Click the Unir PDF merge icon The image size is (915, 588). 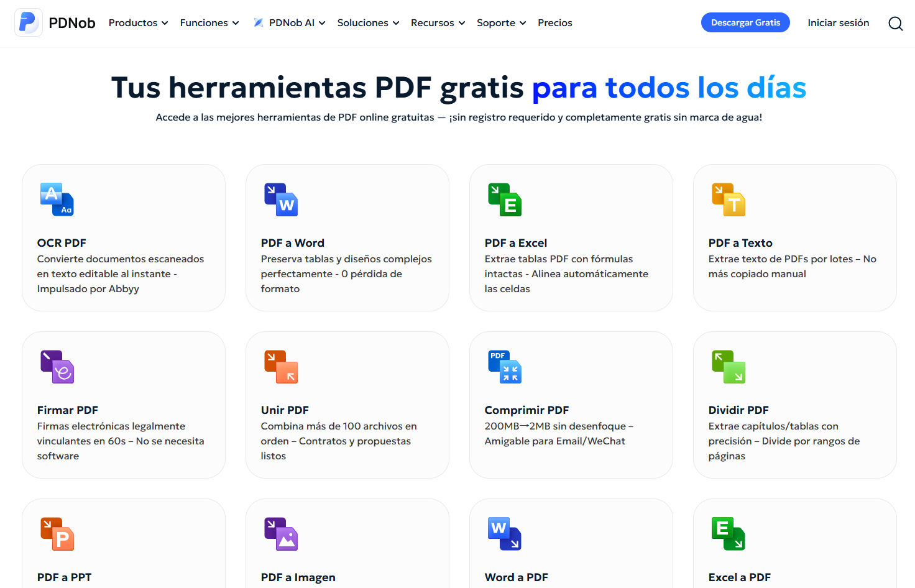tap(281, 367)
